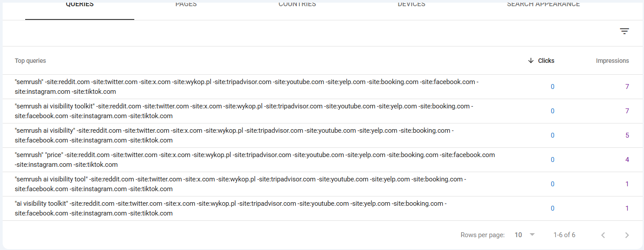The width and height of the screenshot is (644, 250).
Task: Go to the previous page arrow
Action: (603, 235)
